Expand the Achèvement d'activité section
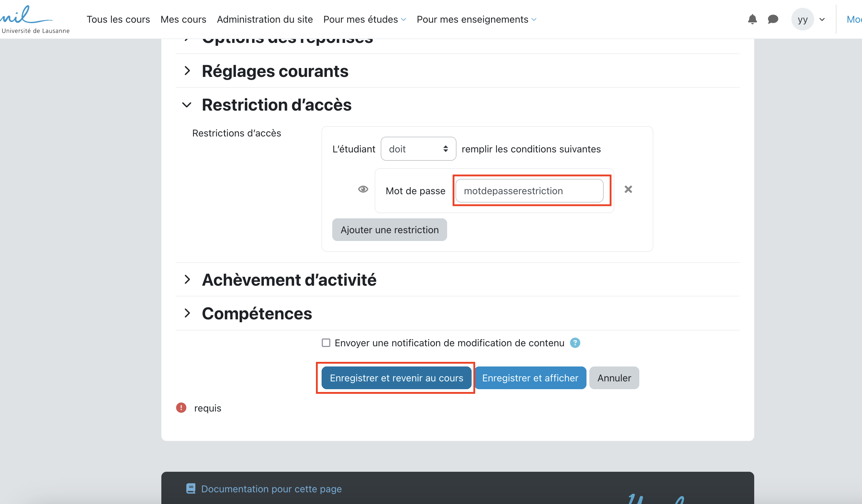 (x=187, y=280)
